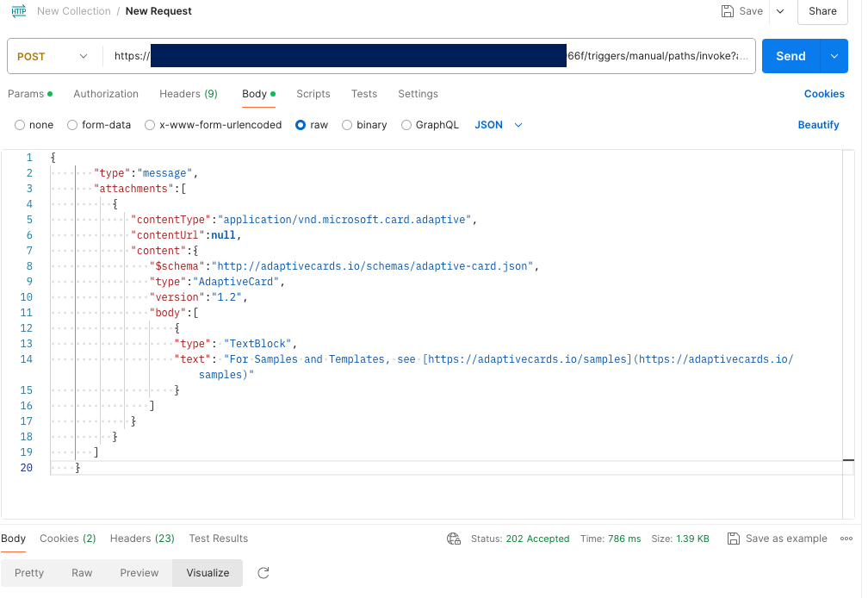Open the Test Results tab
This screenshot has width=868, height=598.
pos(218,539)
